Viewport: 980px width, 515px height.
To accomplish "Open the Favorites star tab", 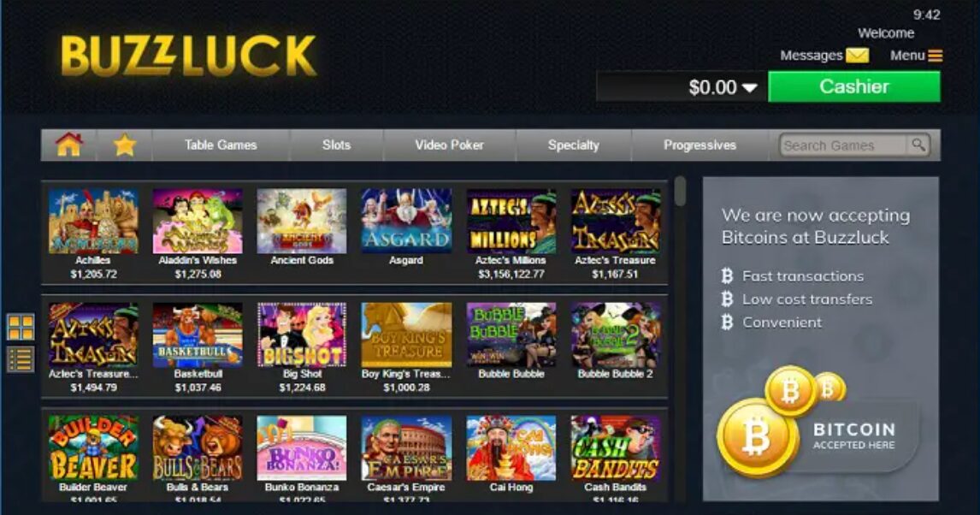I will (x=124, y=145).
